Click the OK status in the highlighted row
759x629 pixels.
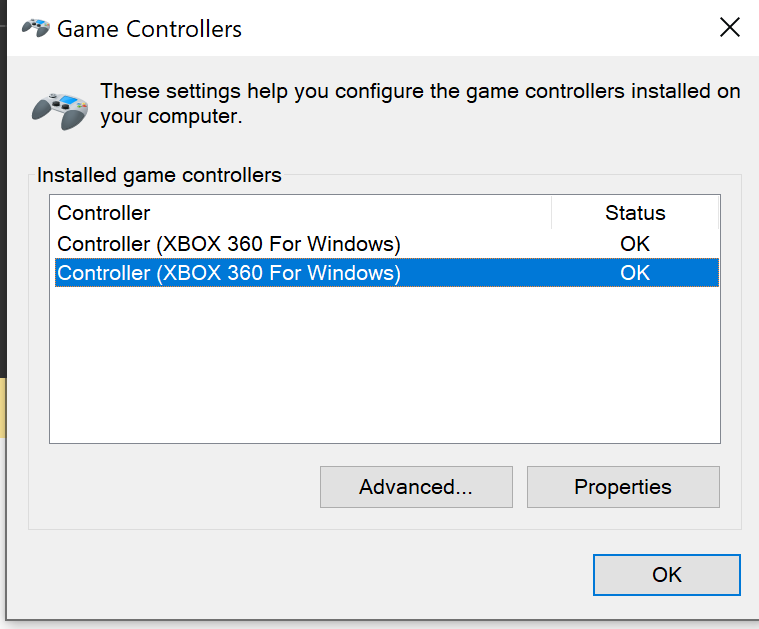click(x=635, y=273)
